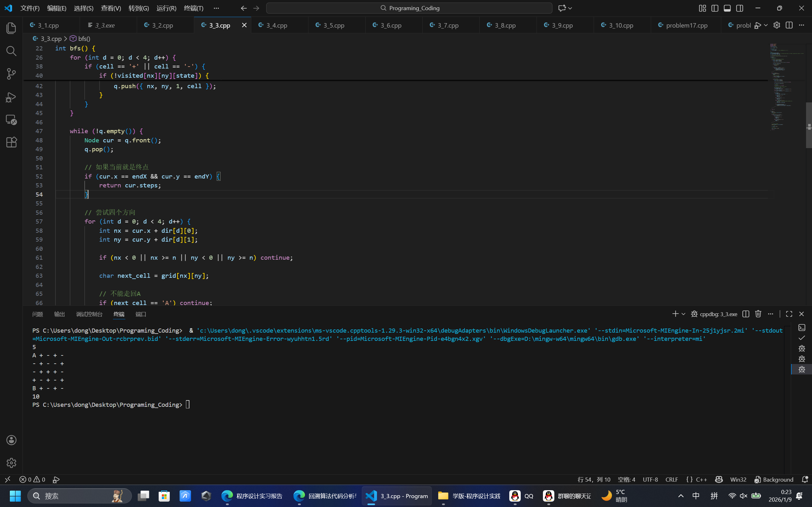
Task: Toggle the primary side bar layout button
Action: point(715,8)
